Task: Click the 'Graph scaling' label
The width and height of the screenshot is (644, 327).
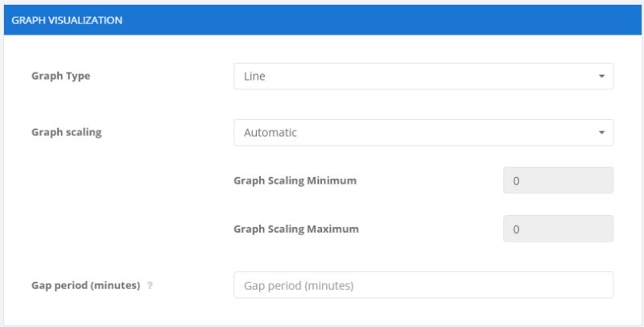Action: tap(67, 133)
